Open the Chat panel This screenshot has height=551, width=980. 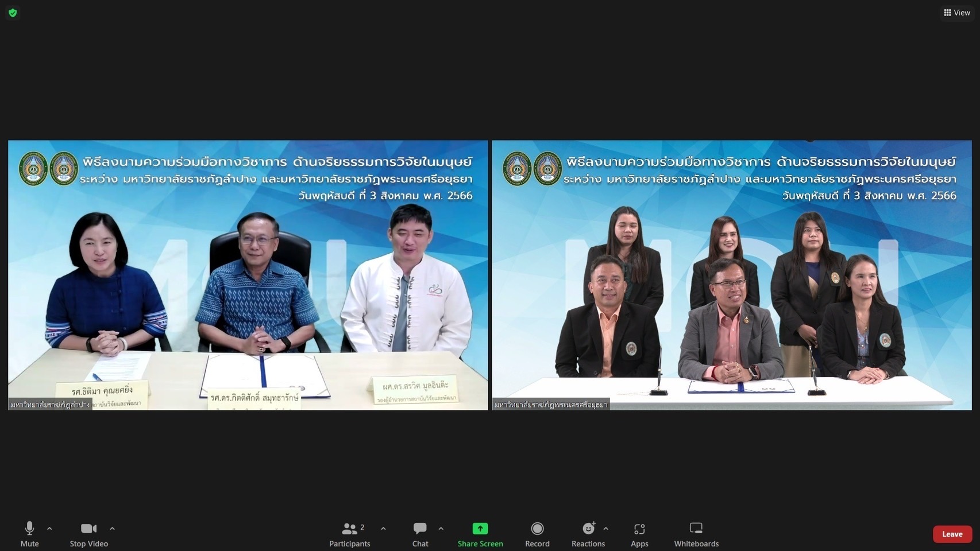coord(420,534)
